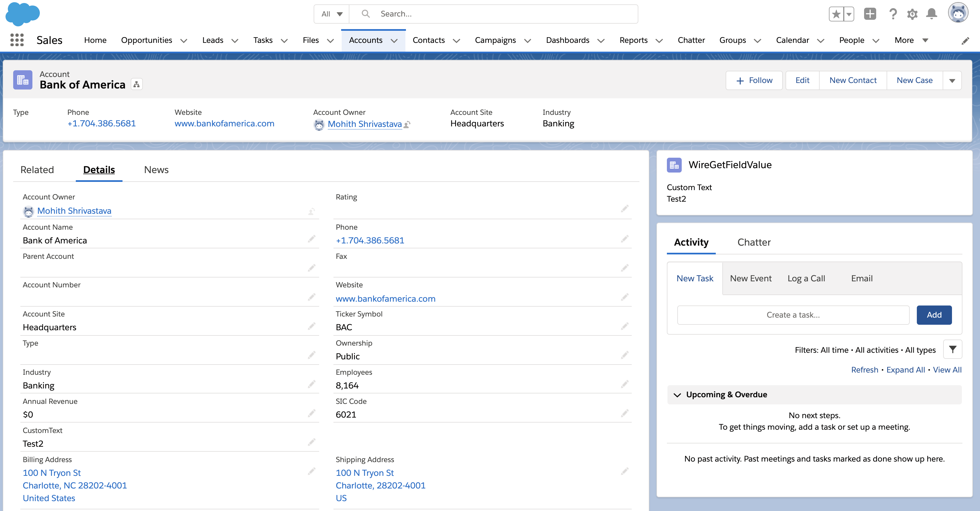
Task: Click the Follow button
Action: coord(754,81)
